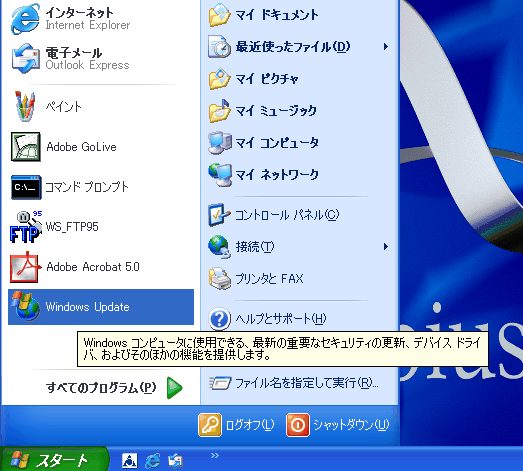Click the Windows Update globe icon
The height and width of the screenshot is (471, 523).
click(x=26, y=306)
